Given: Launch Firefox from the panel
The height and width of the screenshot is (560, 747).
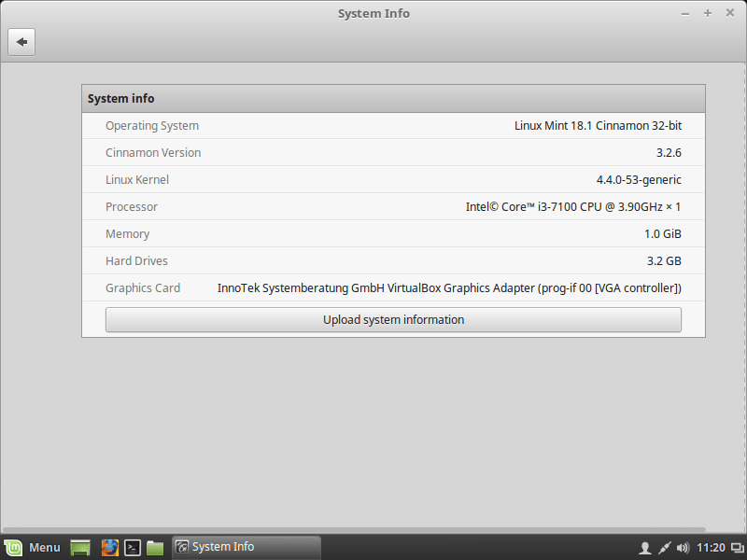Looking at the screenshot, I should click(109, 548).
